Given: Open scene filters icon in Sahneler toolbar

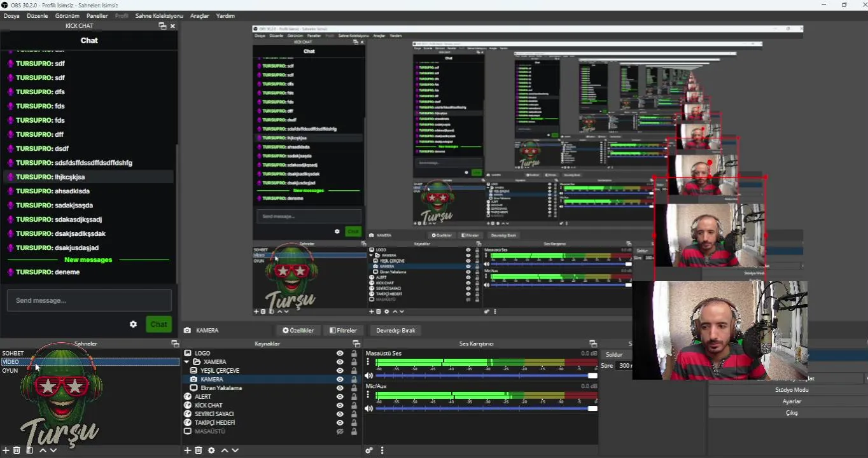Looking at the screenshot, I should [x=29, y=450].
